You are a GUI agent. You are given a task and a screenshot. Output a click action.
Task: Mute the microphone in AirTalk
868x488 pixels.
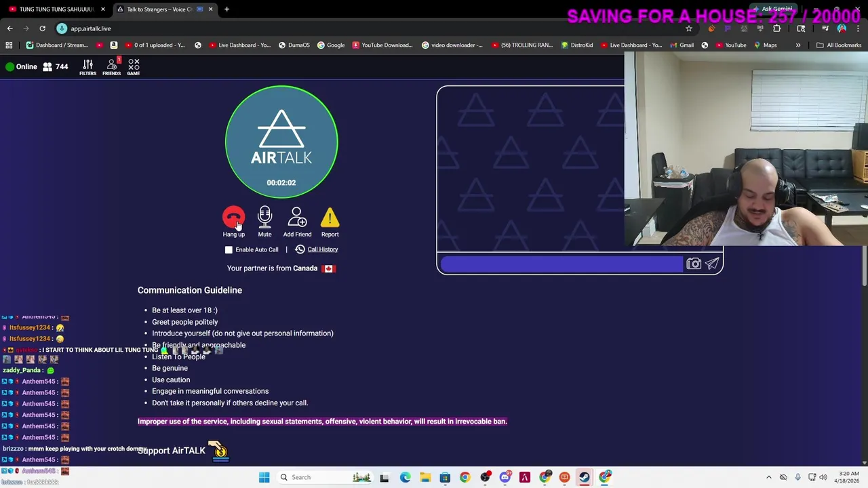(264, 218)
